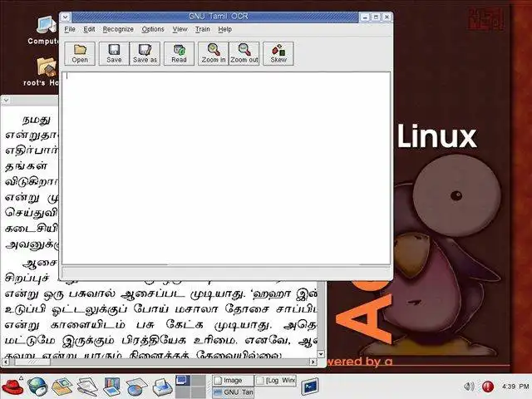Open the Recognize menu
The width and height of the screenshot is (532, 399).
[x=118, y=29]
